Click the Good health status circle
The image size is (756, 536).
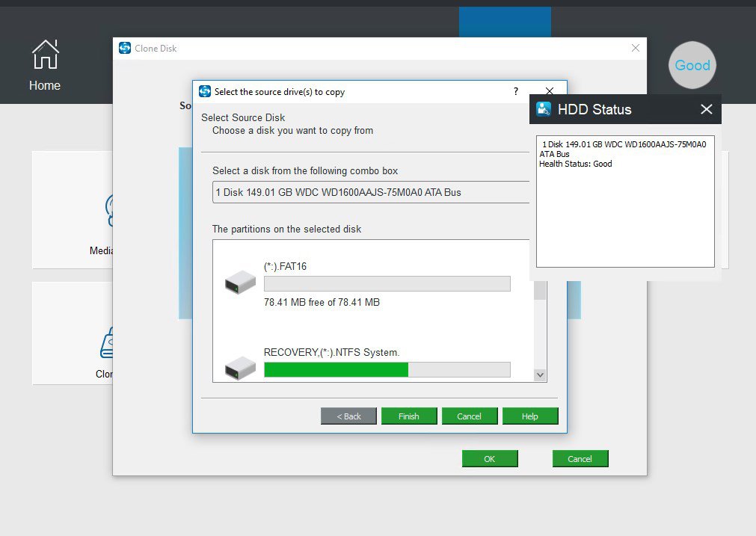click(692, 65)
